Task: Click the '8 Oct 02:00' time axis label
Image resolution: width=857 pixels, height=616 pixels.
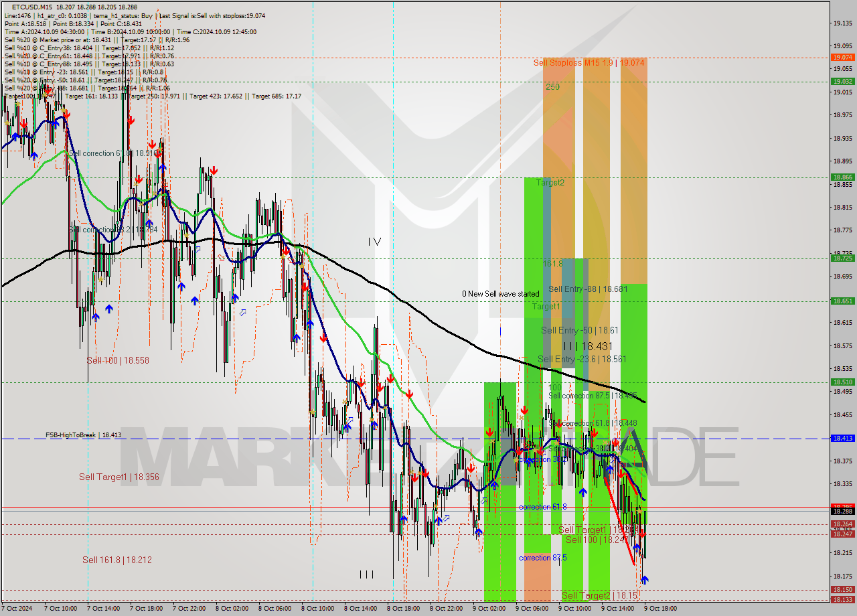Action: click(x=232, y=608)
